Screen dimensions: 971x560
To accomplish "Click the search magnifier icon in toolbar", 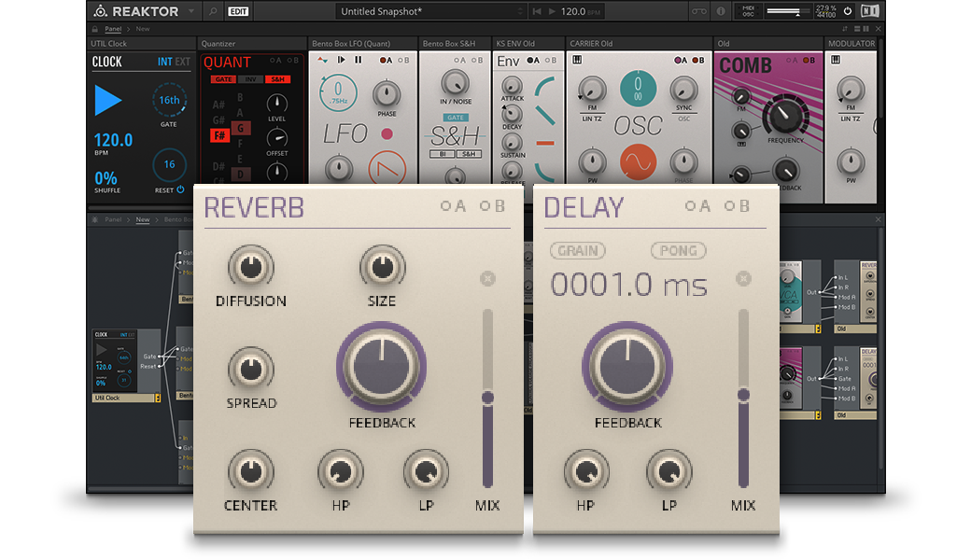I will pyautogui.click(x=213, y=11).
